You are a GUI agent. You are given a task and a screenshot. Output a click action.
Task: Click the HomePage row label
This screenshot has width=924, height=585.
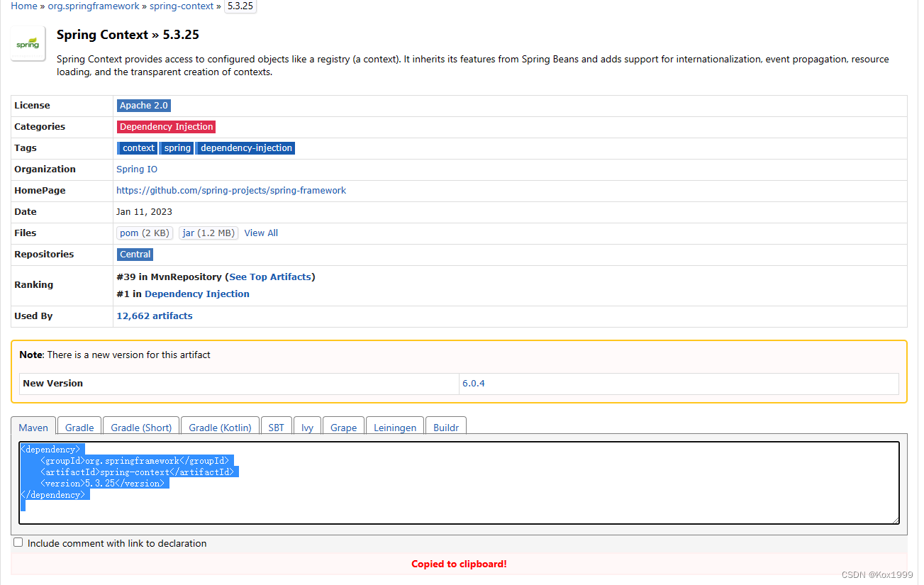tap(40, 191)
